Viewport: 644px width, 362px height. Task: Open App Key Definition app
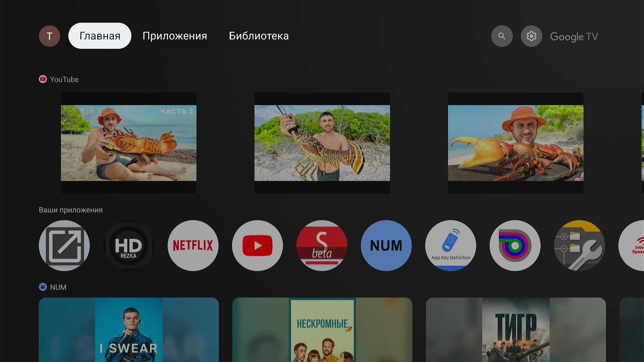click(x=450, y=245)
